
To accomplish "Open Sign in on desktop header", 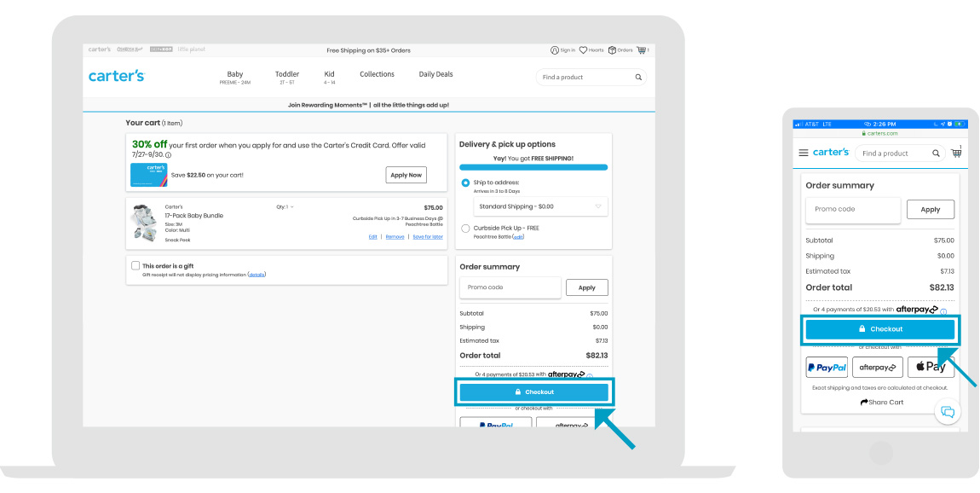I will click(562, 50).
